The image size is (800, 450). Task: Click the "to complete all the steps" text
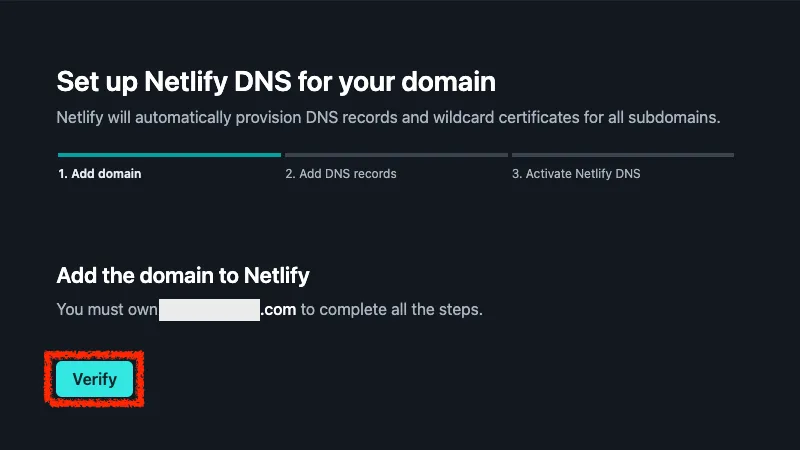click(x=392, y=309)
